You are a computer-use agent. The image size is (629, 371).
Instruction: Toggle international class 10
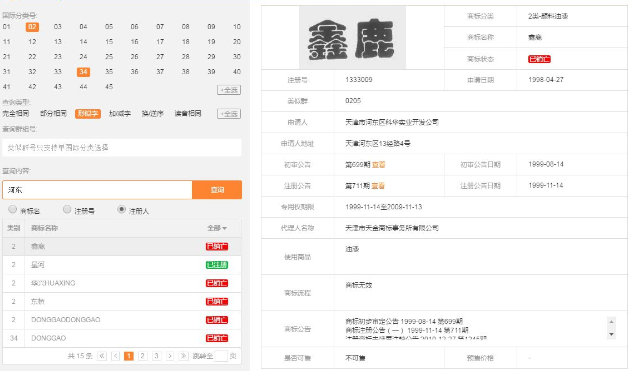click(237, 27)
